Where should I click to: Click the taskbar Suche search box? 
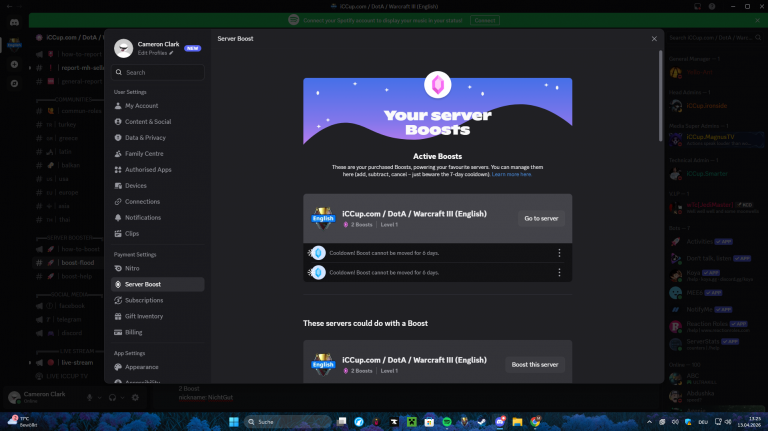[x=287, y=422]
